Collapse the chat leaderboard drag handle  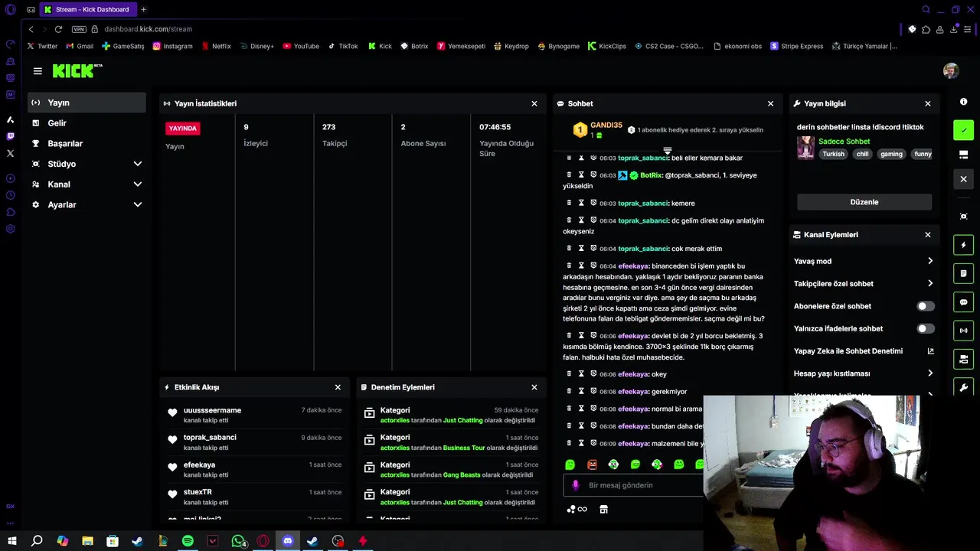tap(668, 151)
